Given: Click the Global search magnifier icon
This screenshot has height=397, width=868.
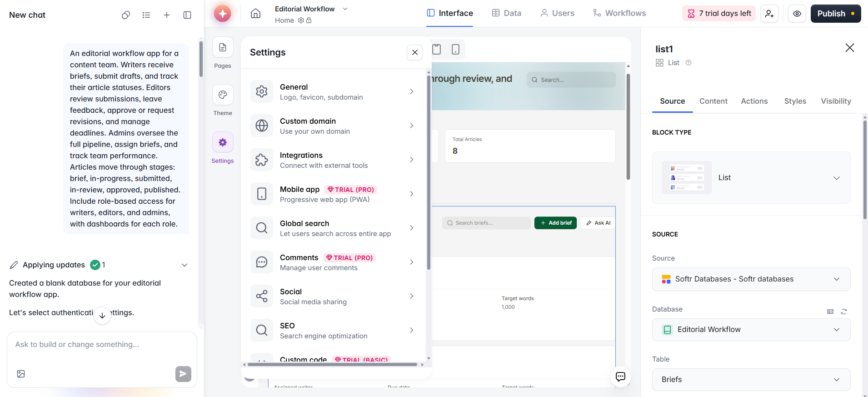Looking at the screenshot, I should pos(262,228).
